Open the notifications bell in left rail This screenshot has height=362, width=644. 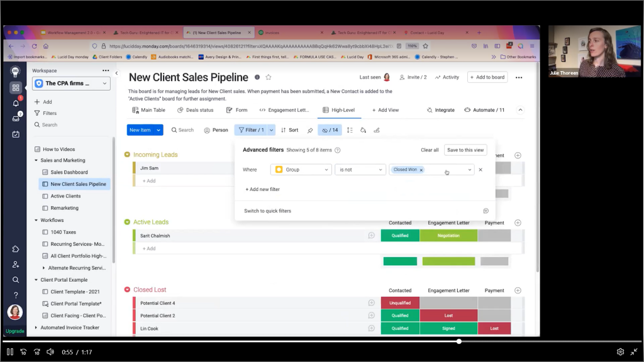coord(16,103)
